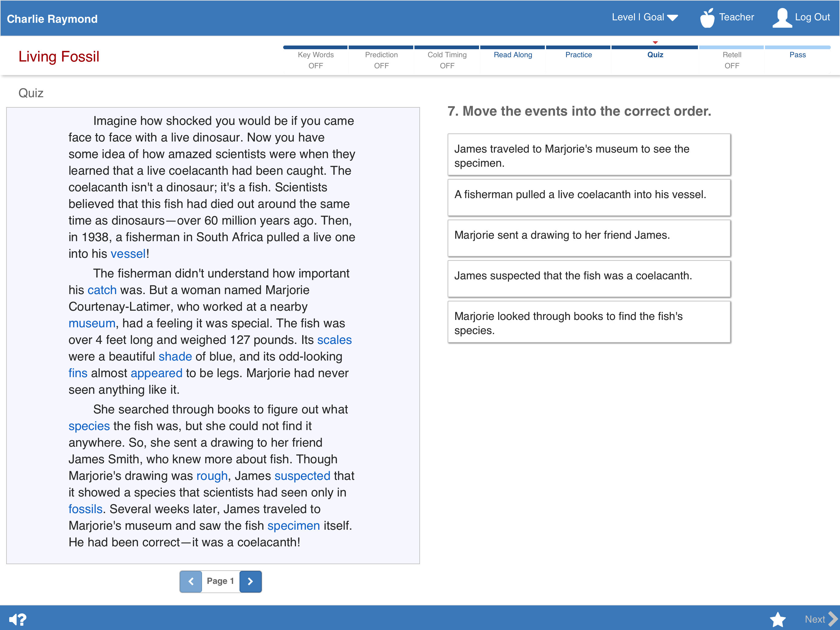Click the highlighted word specimen

[294, 525]
